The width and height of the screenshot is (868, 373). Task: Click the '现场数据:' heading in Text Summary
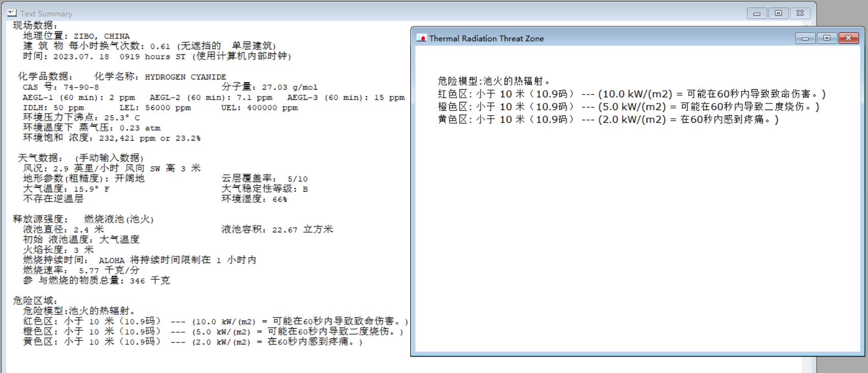(35, 26)
